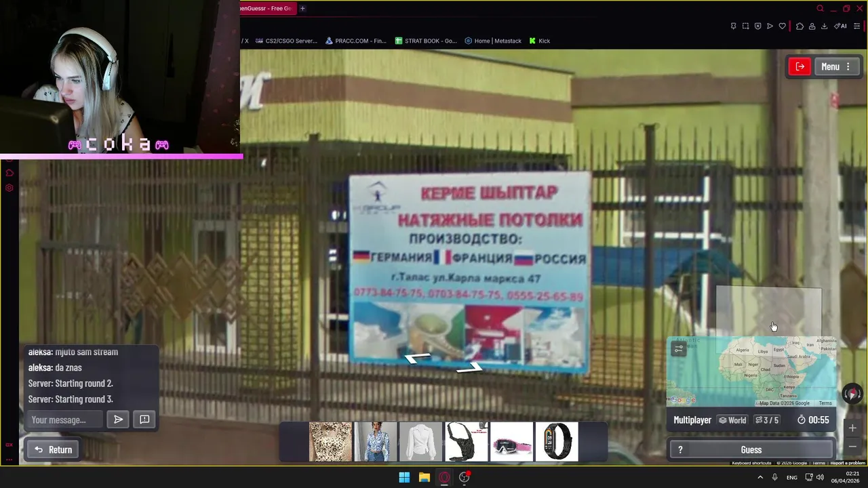Send the chat message arrow icon

click(x=118, y=420)
